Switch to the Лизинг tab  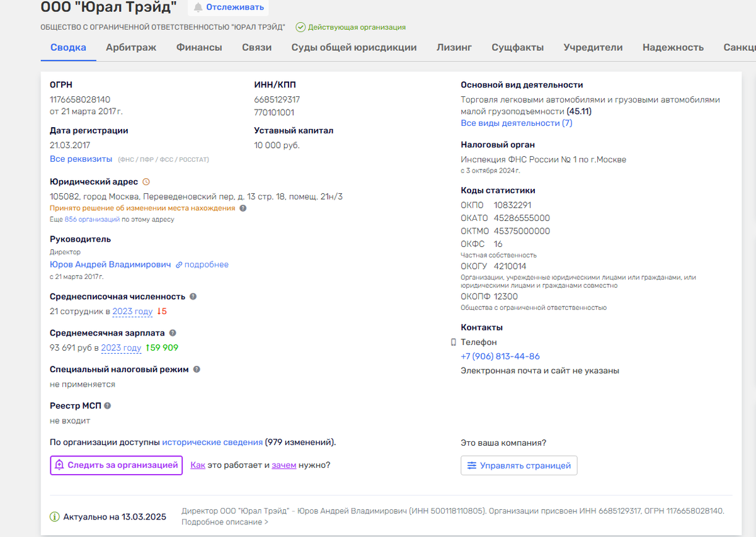point(454,47)
